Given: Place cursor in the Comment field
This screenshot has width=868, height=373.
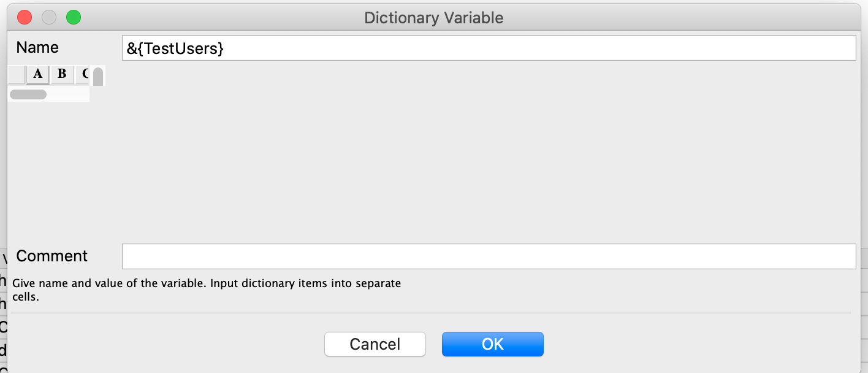Looking at the screenshot, I should (x=489, y=256).
